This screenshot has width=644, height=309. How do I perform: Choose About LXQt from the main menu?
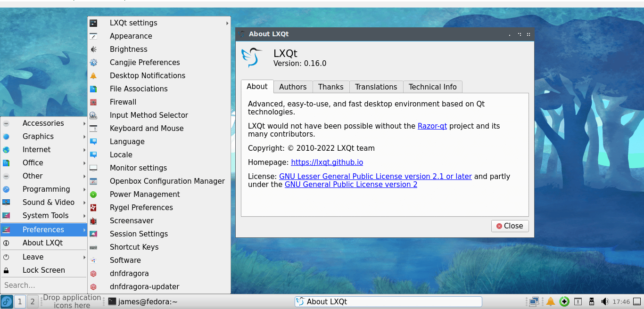point(44,243)
